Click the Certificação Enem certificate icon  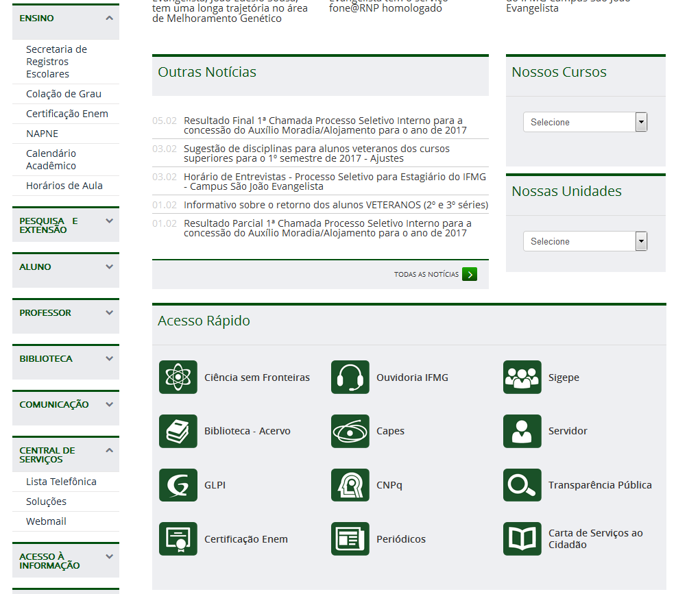coord(178,539)
